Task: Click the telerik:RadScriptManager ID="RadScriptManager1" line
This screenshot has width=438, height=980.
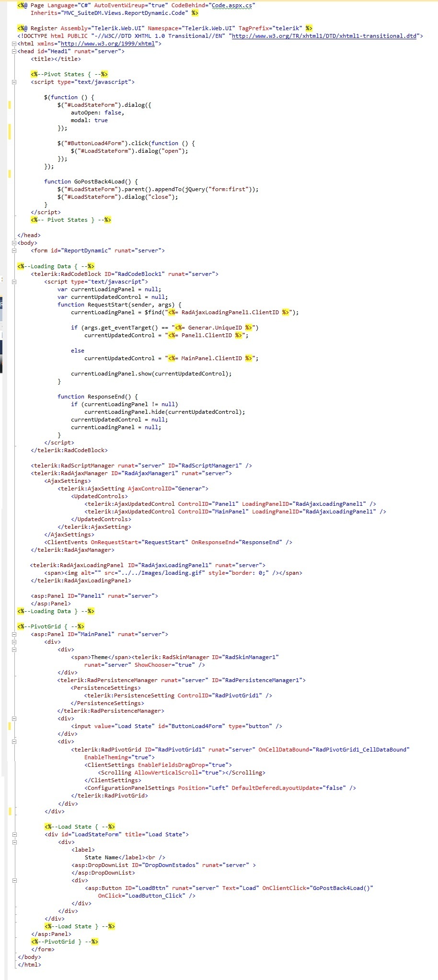Action: (141, 466)
